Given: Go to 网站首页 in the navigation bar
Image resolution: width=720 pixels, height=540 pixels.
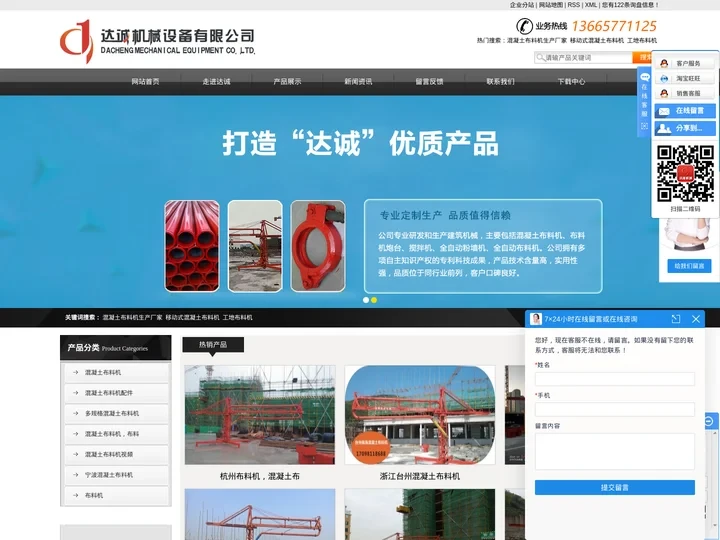Looking at the screenshot, I should 145,82.
